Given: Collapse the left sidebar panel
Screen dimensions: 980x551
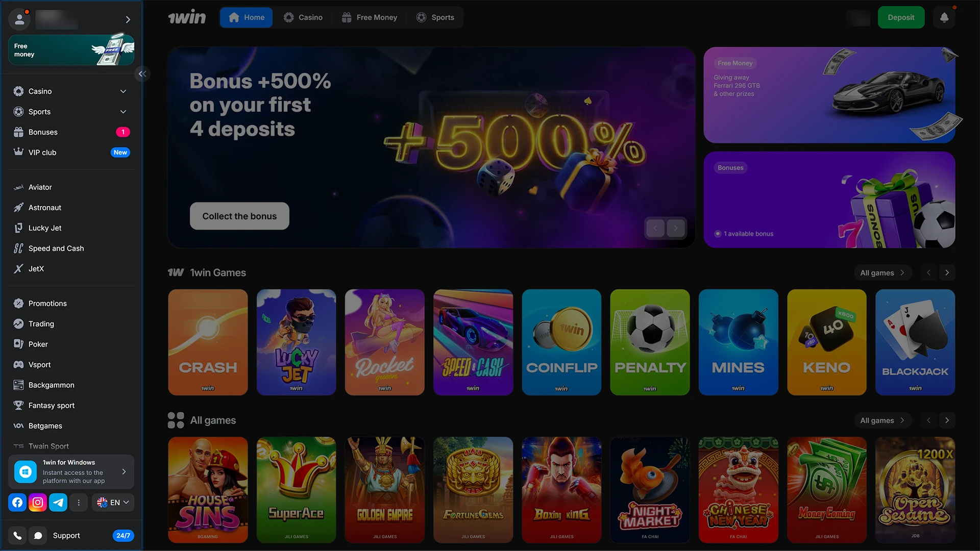Looking at the screenshot, I should tap(142, 74).
